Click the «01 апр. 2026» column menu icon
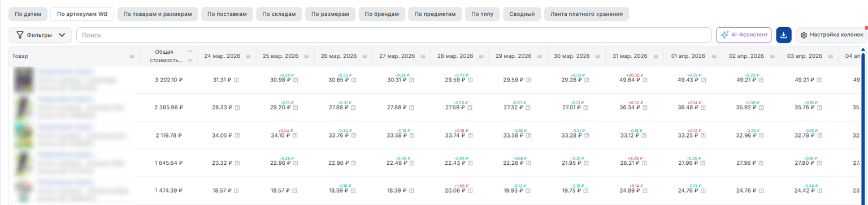This screenshot has height=205, width=868. click(x=715, y=57)
